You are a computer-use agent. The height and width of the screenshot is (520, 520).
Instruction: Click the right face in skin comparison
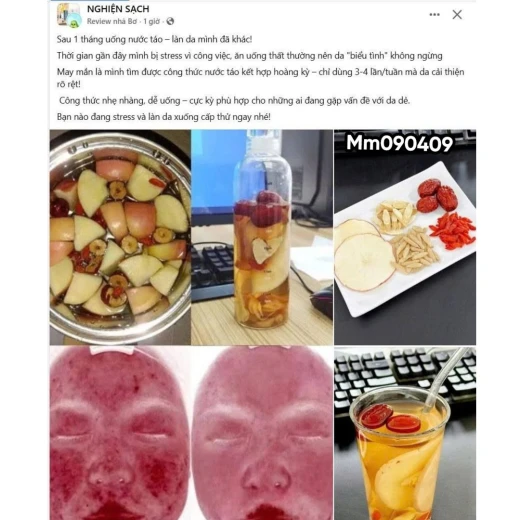click(x=263, y=433)
